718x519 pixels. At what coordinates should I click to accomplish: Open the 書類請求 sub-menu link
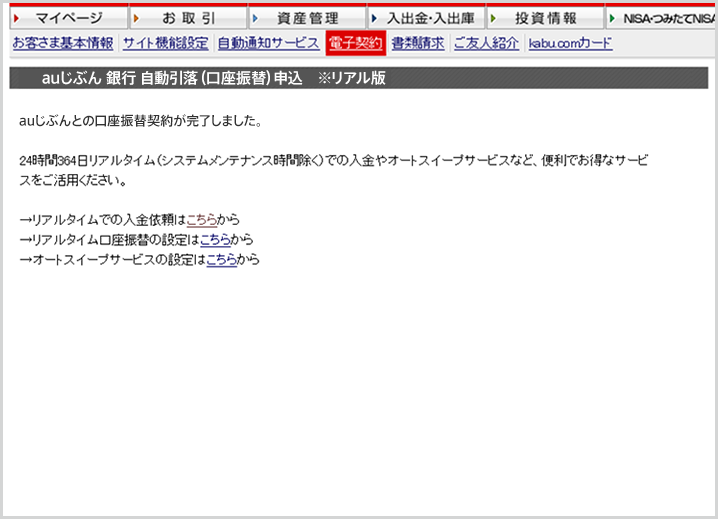click(418, 43)
